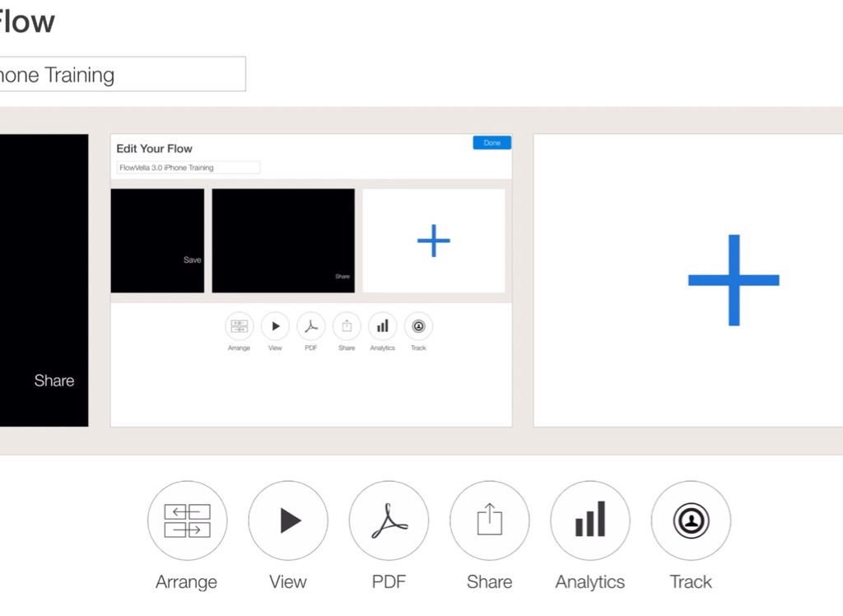Click the small Share icon inside the screen preview
The width and height of the screenshot is (843, 616).
[347, 326]
